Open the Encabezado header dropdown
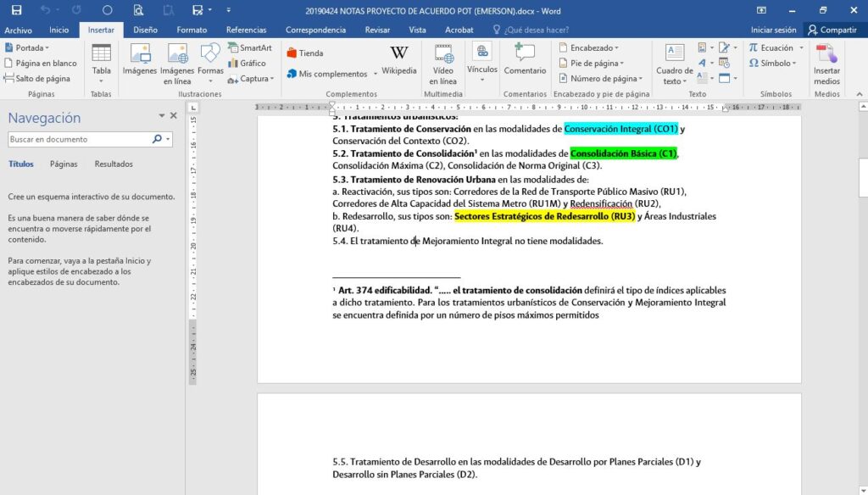 tap(589, 47)
